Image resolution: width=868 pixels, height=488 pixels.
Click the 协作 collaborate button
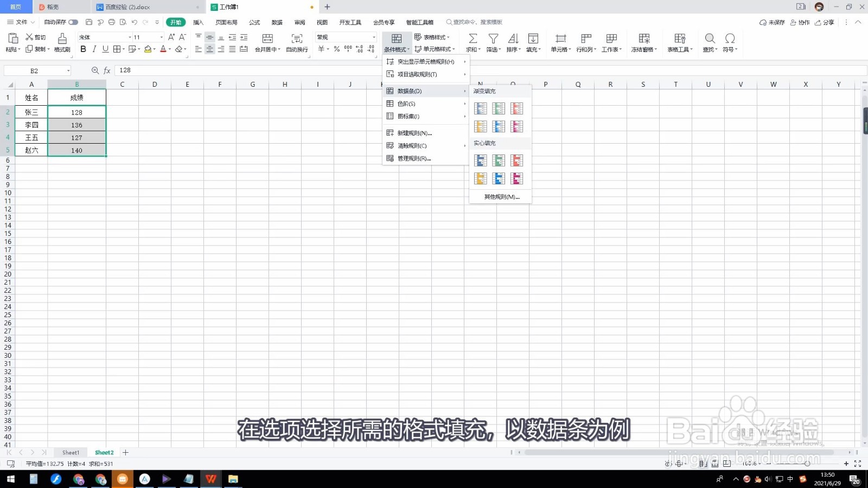click(x=800, y=22)
